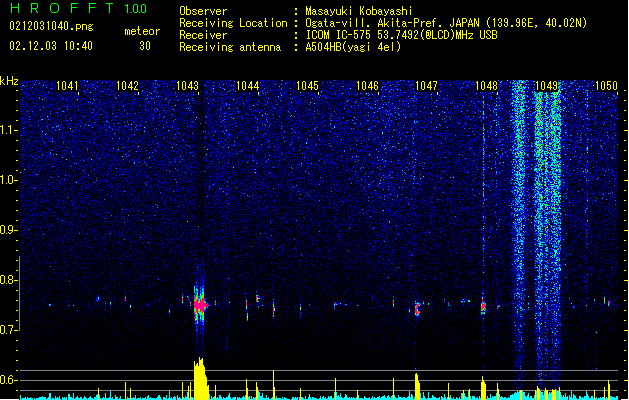Click the meteor count value 30

[x=145, y=46]
